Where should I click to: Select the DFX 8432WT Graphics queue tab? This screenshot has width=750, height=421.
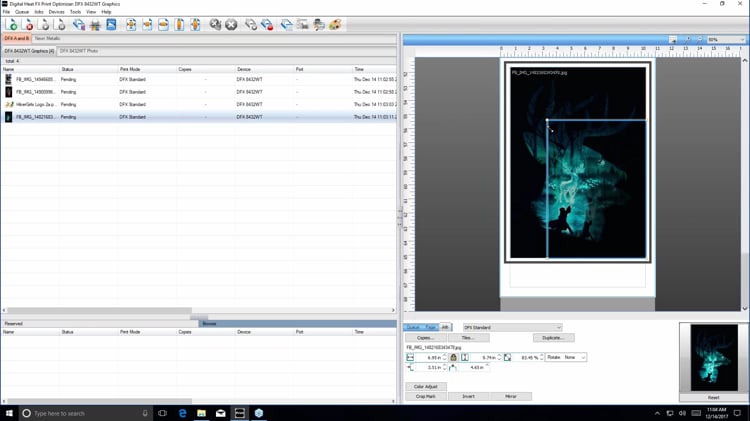(29, 51)
